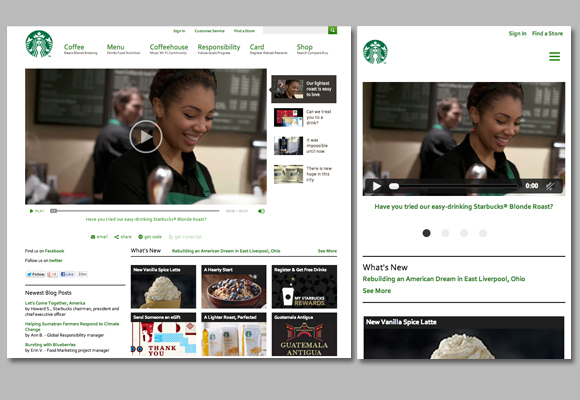Open the A Hearty Start tile
Image resolution: width=580 pixels, height=400 pixels.
(233, 286)
